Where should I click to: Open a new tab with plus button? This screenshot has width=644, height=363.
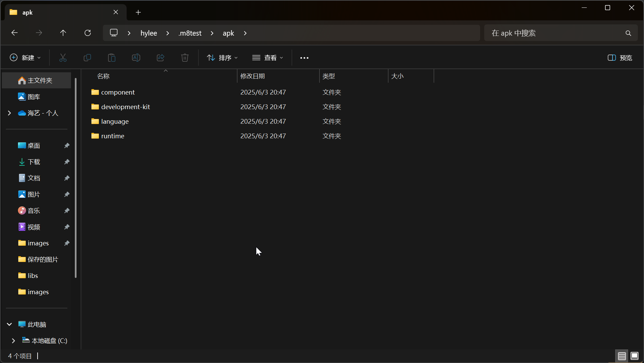click(x=138, y=13)
